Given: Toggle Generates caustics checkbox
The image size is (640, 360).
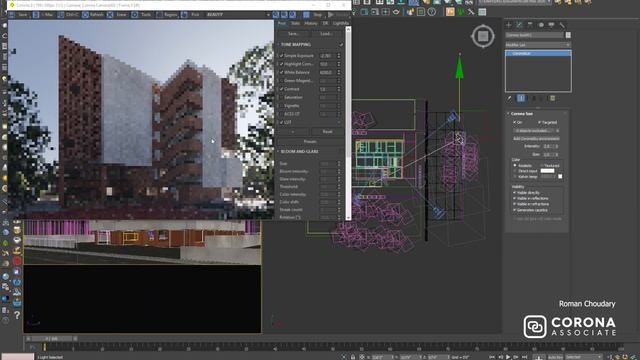Looking at the screenshot, I should (x=515, y=210).
